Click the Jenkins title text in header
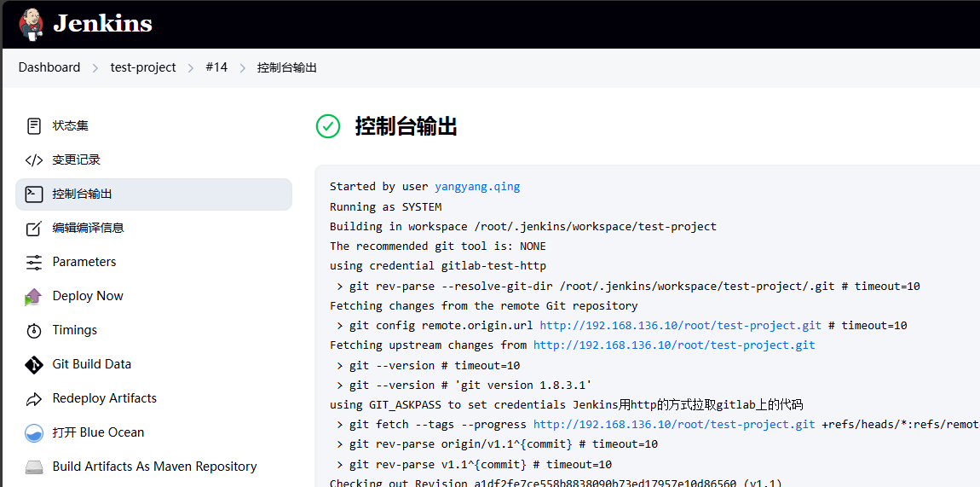 [x=102, y=24]
